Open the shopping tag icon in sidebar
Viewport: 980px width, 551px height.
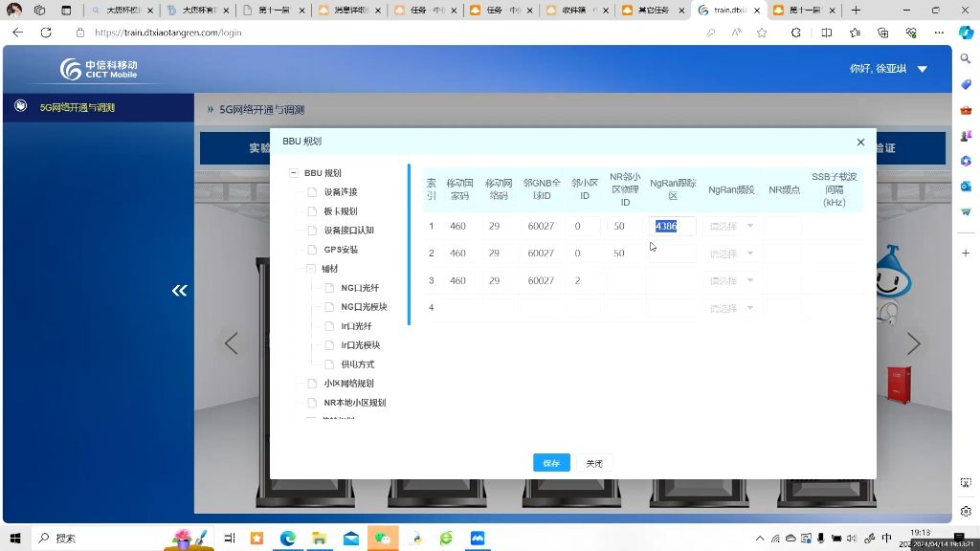tap(966, 84)
